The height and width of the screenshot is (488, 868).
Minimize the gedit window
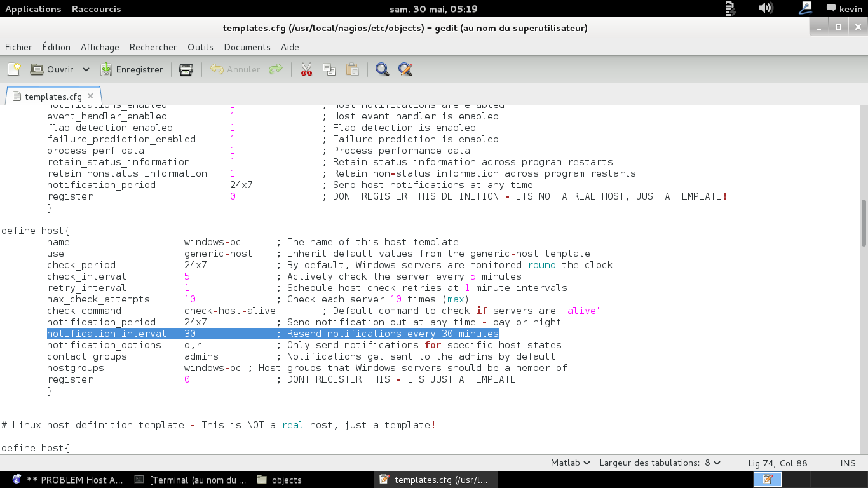pyautogui.click(x=819, y=27)
